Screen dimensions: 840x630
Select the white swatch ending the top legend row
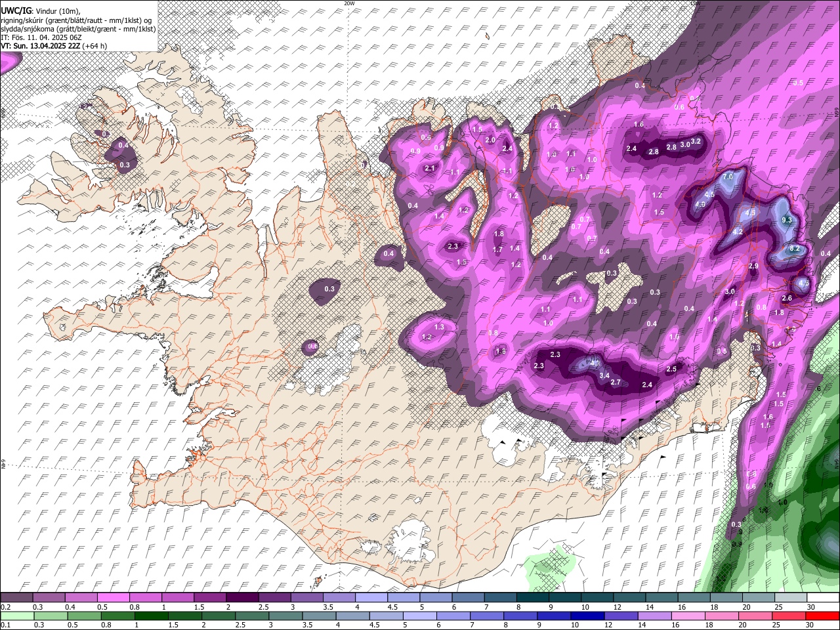[822, 597]
